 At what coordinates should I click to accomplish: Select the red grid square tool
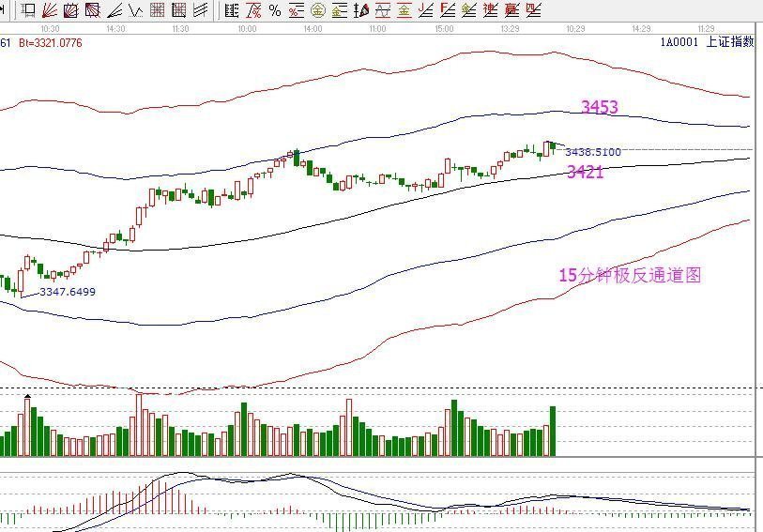pos(157,9)
